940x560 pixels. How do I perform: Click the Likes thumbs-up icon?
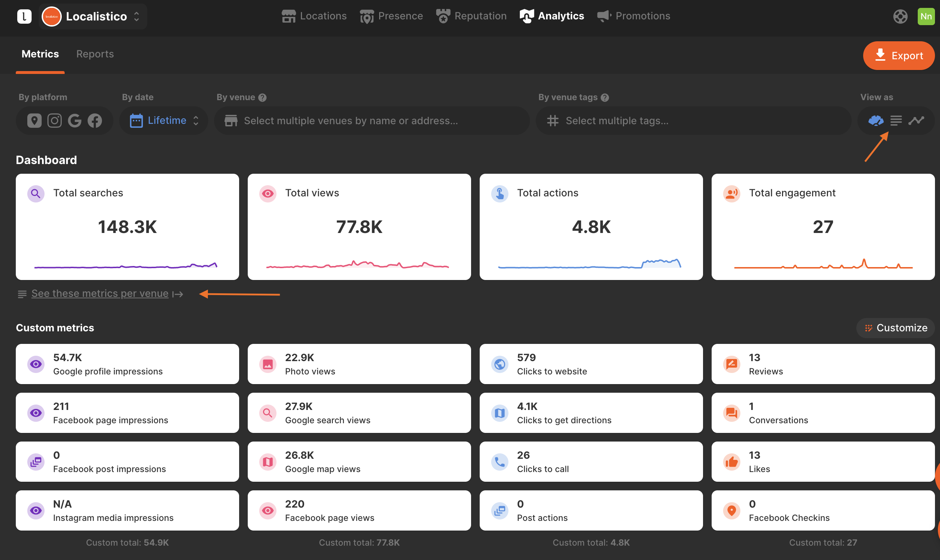click(732, 462)
